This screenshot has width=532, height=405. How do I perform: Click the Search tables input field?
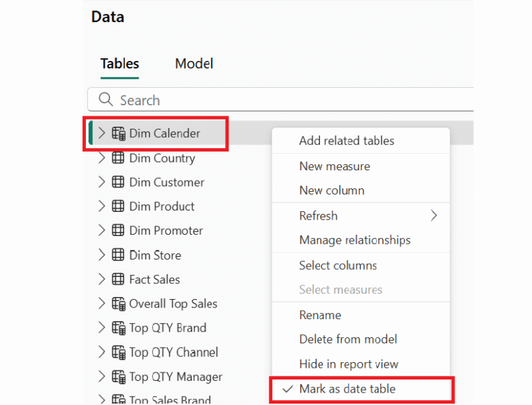coord(281,100)
